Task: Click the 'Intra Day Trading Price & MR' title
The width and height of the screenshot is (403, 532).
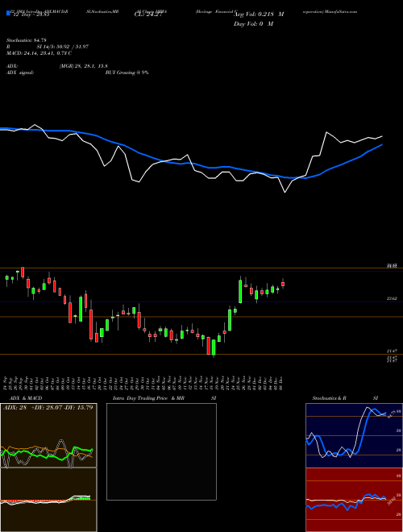Action: point(149,398)
